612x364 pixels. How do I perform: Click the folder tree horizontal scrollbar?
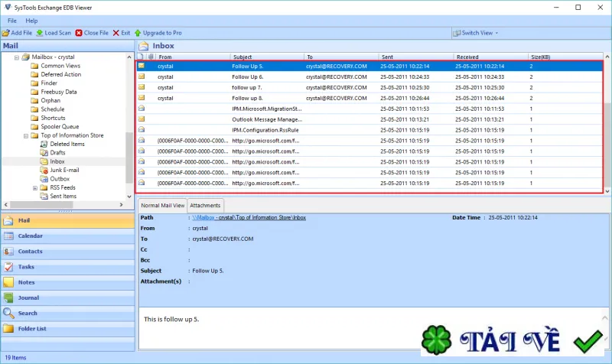[x=41, y=204]
